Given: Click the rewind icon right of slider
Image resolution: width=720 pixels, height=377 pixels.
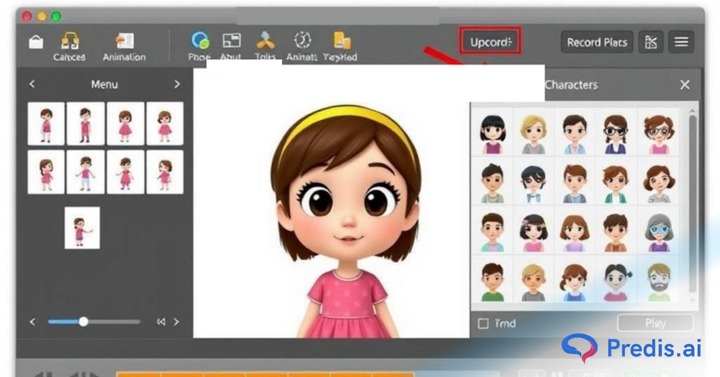Looking at the screenshot, I should 161,322.
